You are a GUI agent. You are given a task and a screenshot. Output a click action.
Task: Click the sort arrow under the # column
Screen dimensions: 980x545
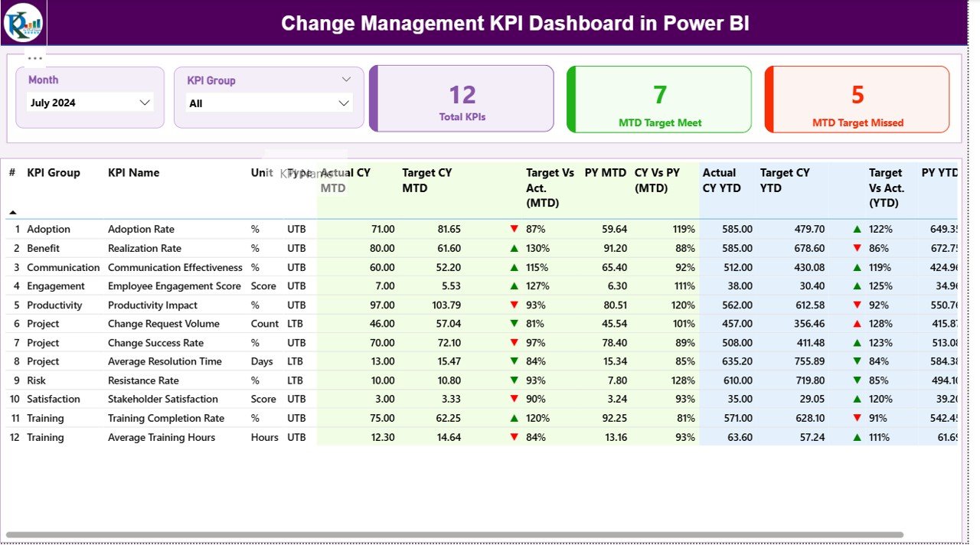13,212
